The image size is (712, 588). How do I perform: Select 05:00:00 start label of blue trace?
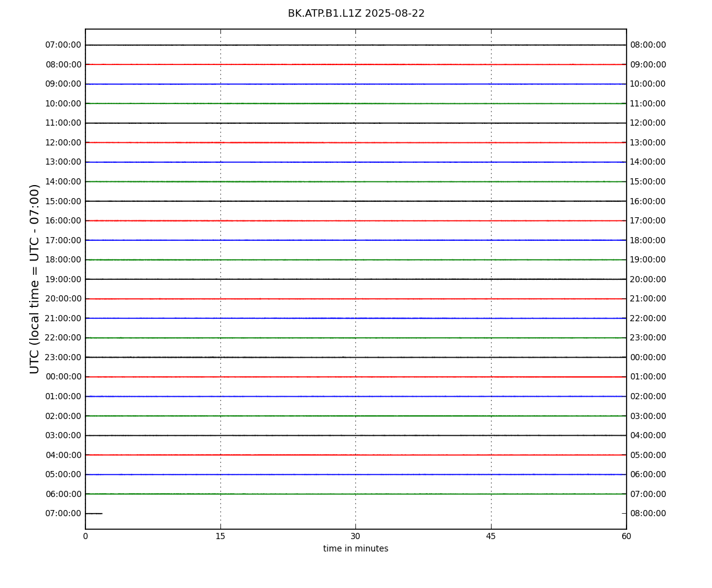[64, 475]
